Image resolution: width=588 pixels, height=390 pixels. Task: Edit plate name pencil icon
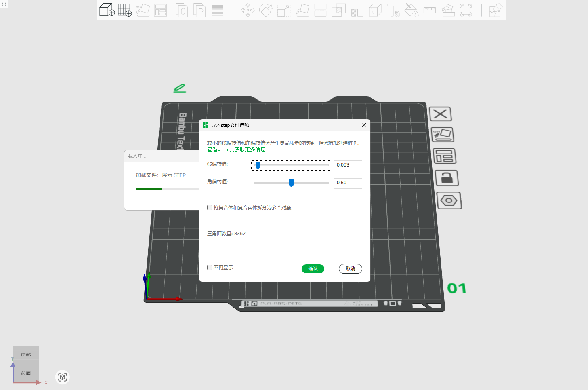[x=180, y=88]
